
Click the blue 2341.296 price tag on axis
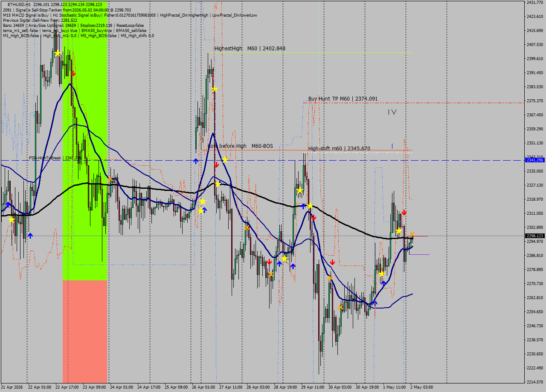[x=535, y=160]
